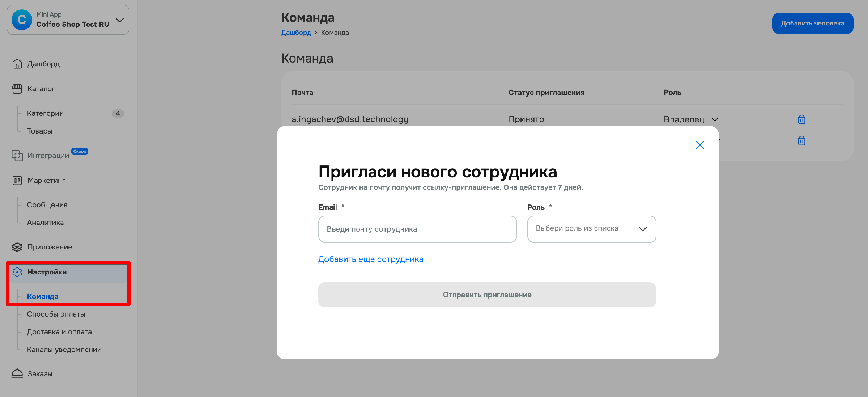Click the Добавить еще сотрудника link
Image resolution: width=868 pixels, height=397 pixels.
pyautogui.click(x=370, y=259)
